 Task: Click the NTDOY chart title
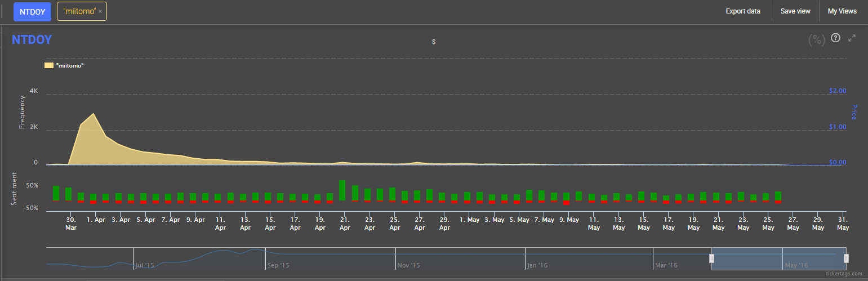tap(32, 39)
